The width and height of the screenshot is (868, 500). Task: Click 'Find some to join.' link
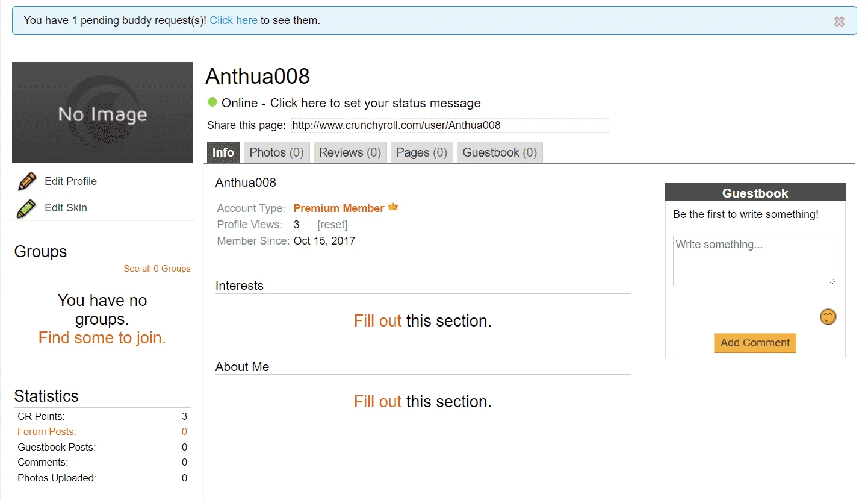pyautogui.click(x=102, y=338)
